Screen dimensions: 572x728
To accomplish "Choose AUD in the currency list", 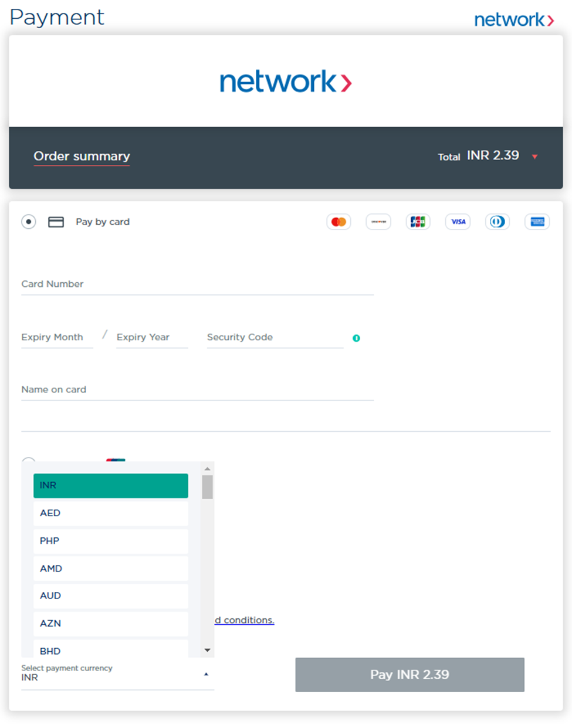I will pos(111,595).
